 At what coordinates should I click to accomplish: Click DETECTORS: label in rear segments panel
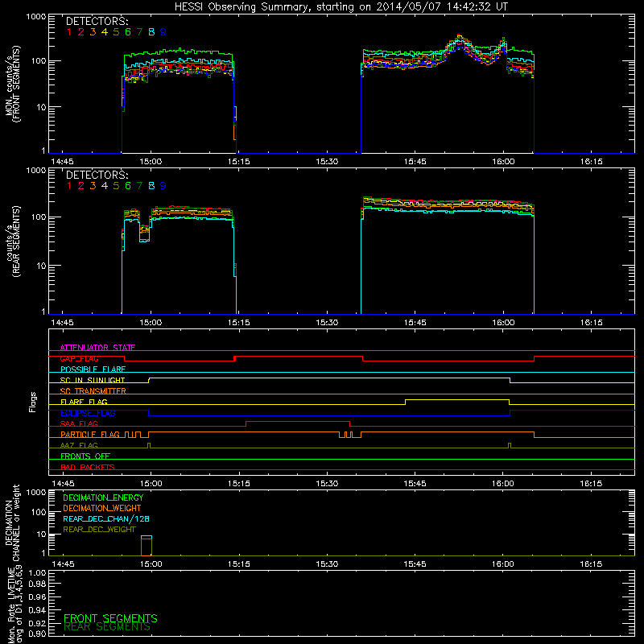(x=97, y=175)
